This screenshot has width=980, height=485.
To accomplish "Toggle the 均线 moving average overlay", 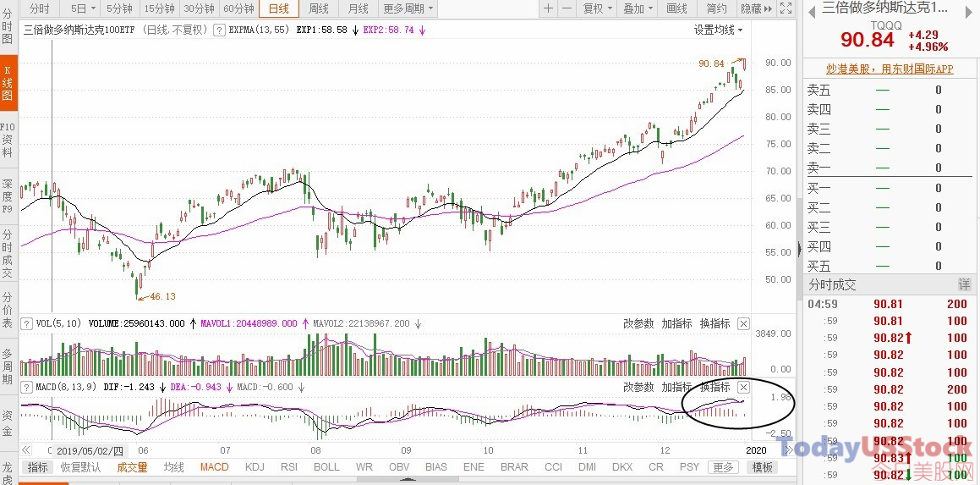I will click(173, 467).
